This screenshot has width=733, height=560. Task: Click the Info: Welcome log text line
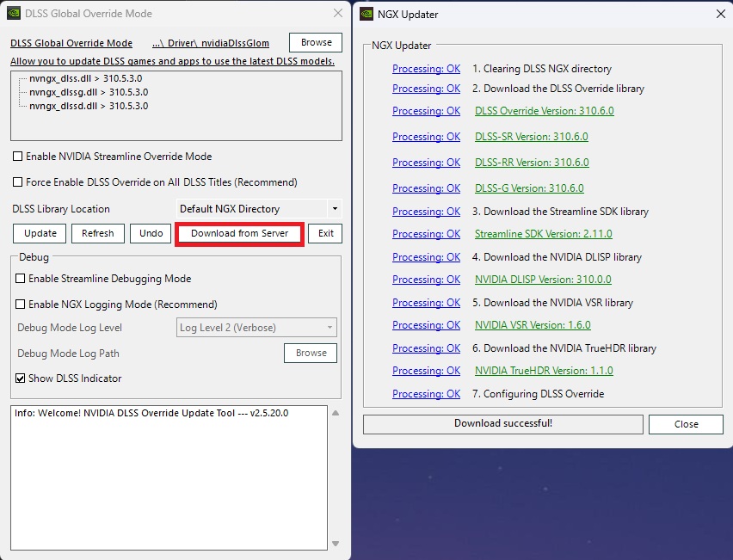point(151,413)
